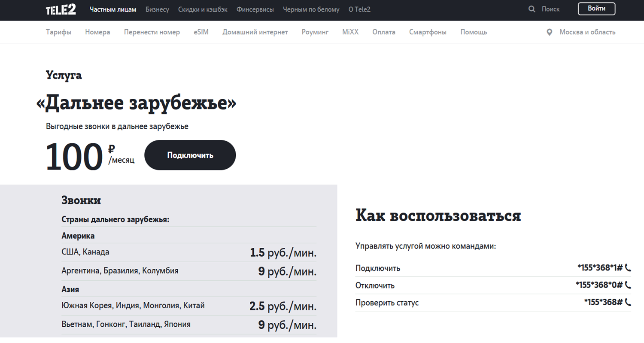
Task: Click Южная Корея, Индия, Монголия, Китай row
Action: click(189, 306)
